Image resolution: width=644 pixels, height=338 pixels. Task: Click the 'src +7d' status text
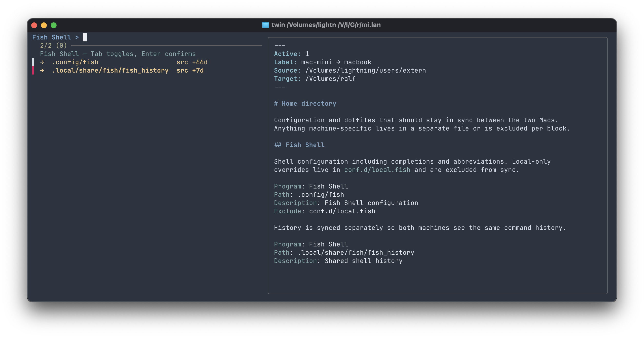point(190,70)
